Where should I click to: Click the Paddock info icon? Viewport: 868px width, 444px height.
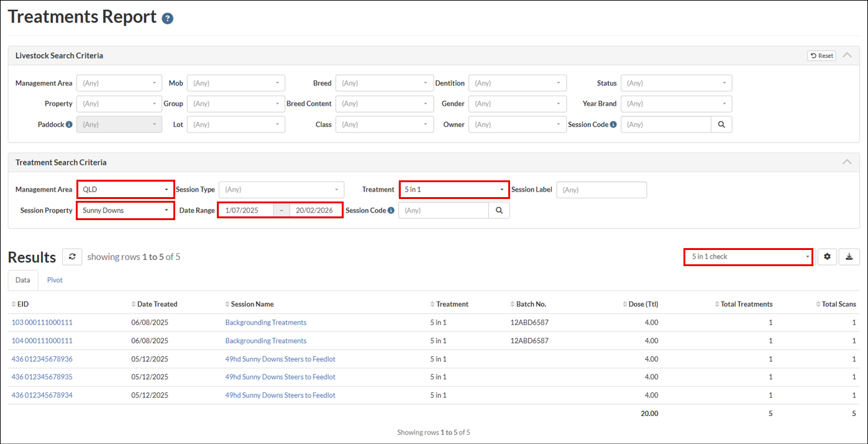(69, 124)
